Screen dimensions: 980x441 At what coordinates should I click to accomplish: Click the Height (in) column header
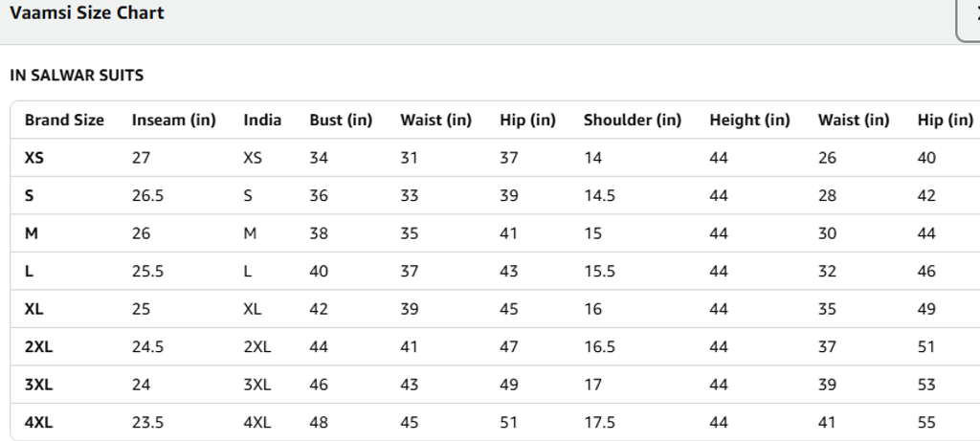749,120
